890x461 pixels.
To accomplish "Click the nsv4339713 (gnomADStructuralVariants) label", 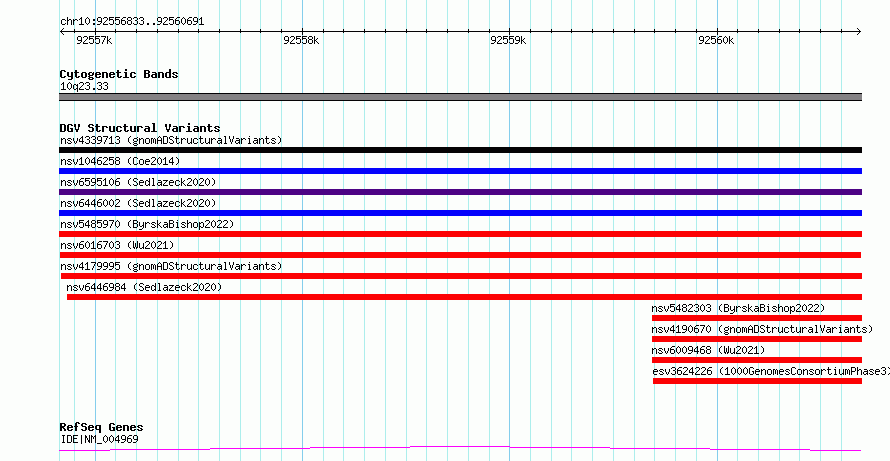I will click(171, 140).
